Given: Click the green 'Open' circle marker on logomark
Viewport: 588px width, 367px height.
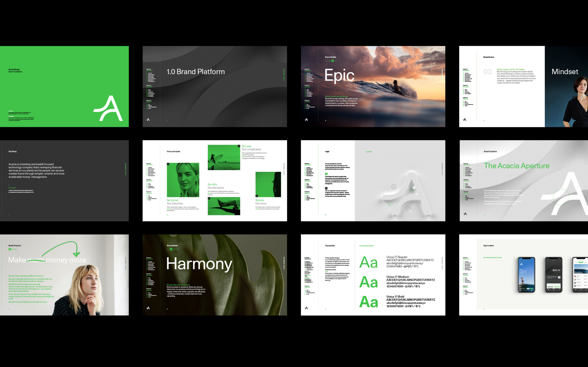Looking at the screenshot, I should point(390,205).
